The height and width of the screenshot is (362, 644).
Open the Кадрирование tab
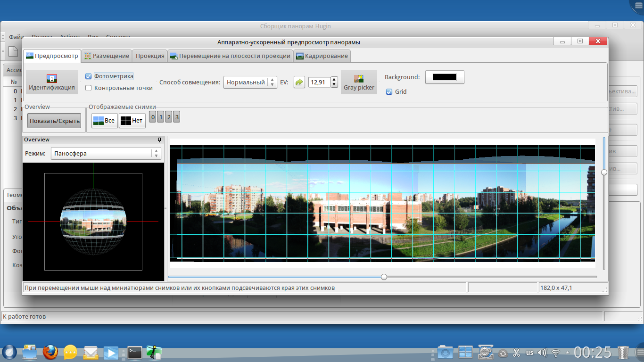(322, 56)
